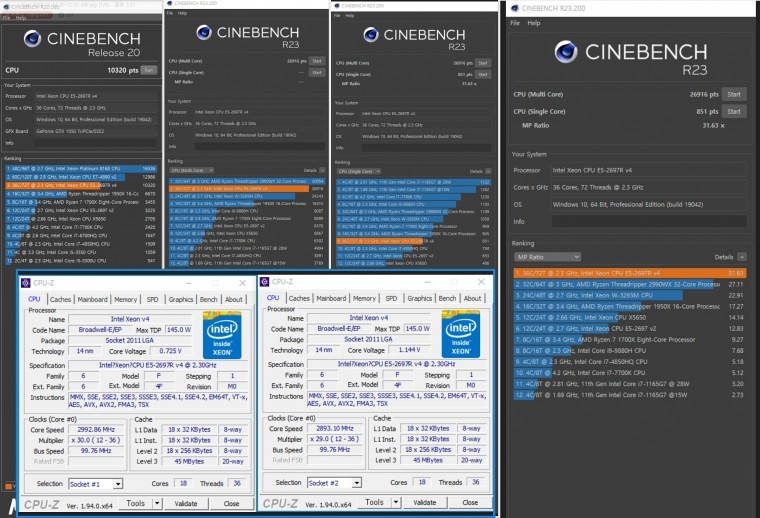
Task: Select the Threadripper 2990WX row with MP Ratio 27.11
Action: click(x=630, y=284)
